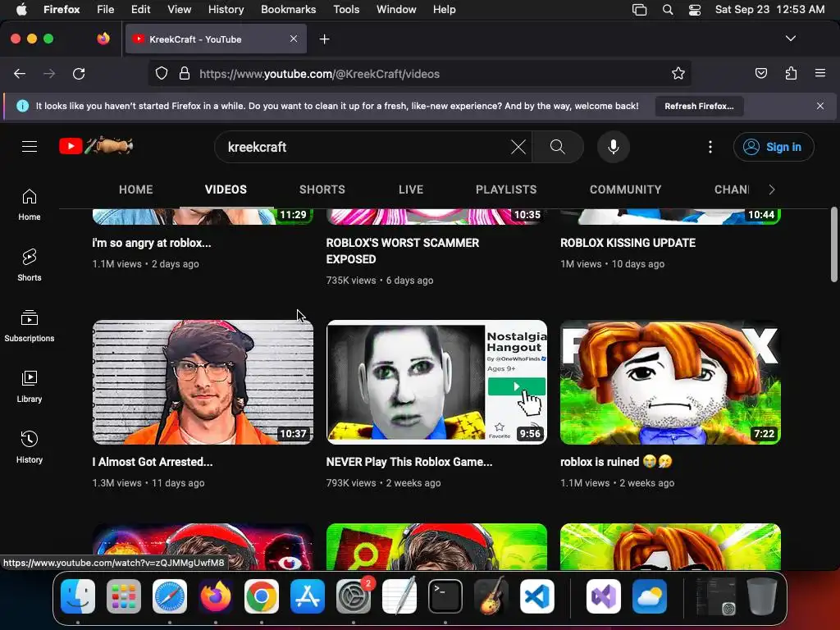The height and width of the screenshot is (630, 840).
Task: Open a new browser tab
Action: coord(324,39)
